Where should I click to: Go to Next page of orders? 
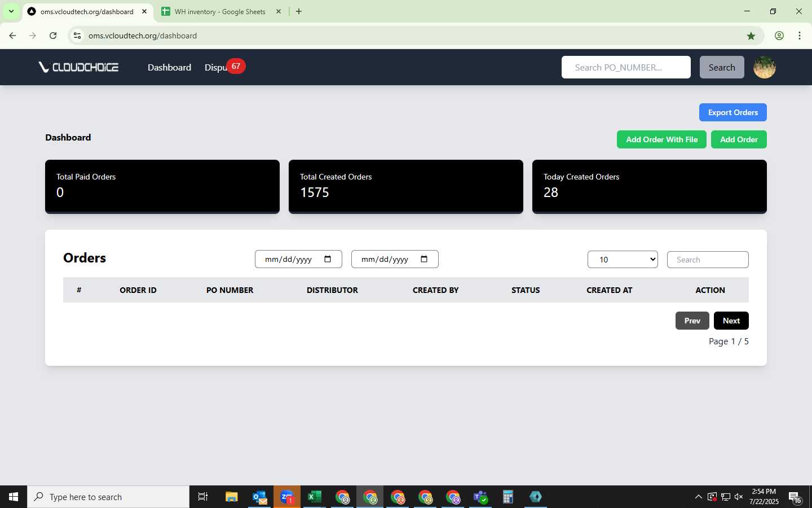pos(731,321)
